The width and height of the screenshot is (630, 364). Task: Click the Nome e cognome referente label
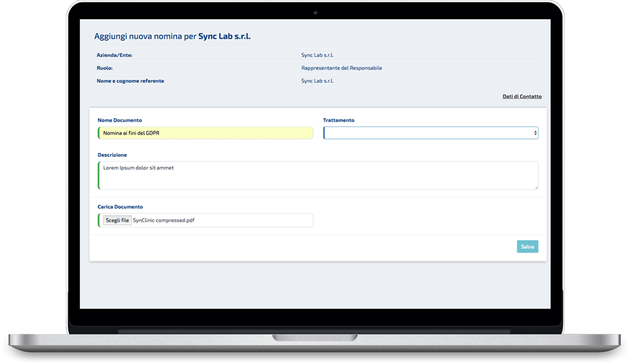130,80
